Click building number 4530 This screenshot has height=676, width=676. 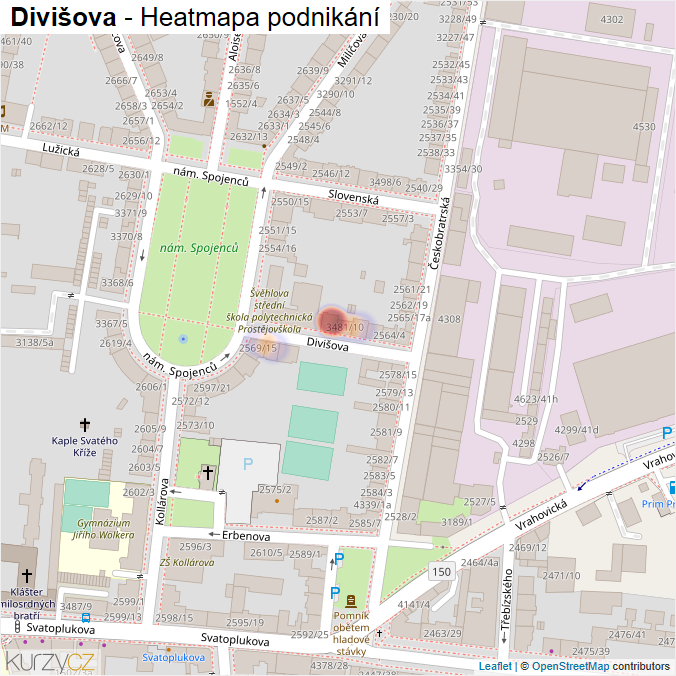(644, 127)
